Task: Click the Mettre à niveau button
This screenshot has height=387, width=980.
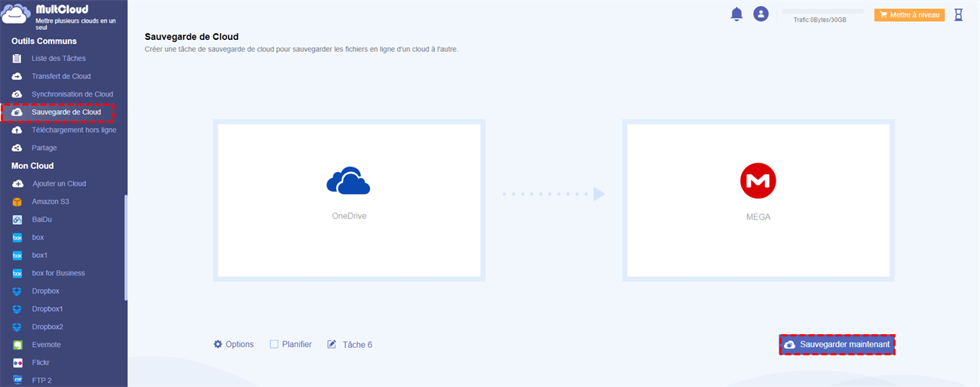Action: pos(909,14)
